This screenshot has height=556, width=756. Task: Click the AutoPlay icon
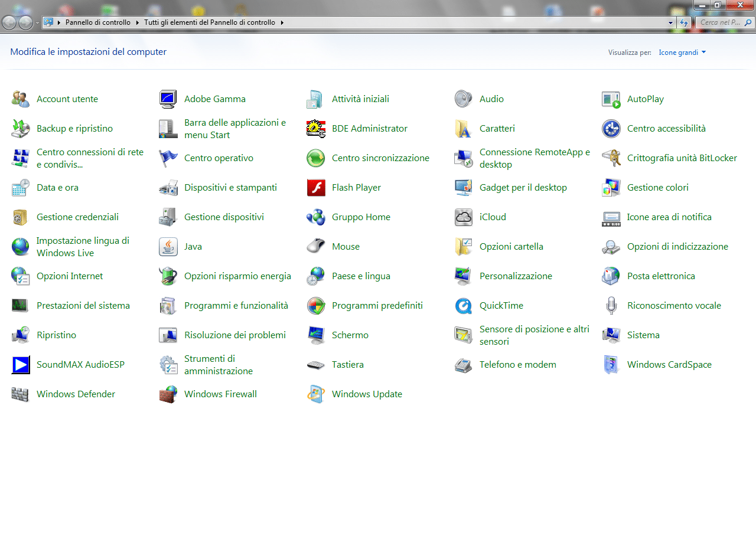(611, 99)
